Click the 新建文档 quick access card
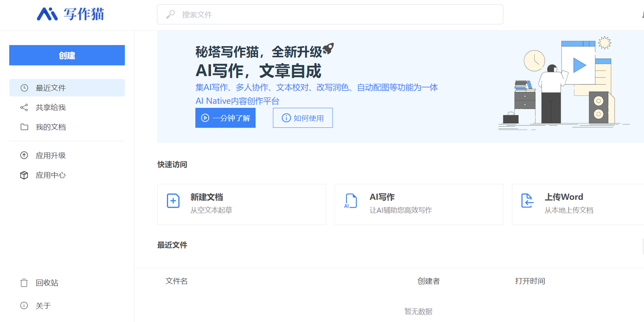Image resolution: width=644 pixels, height=322 pixels. click(x=241, y=204)
